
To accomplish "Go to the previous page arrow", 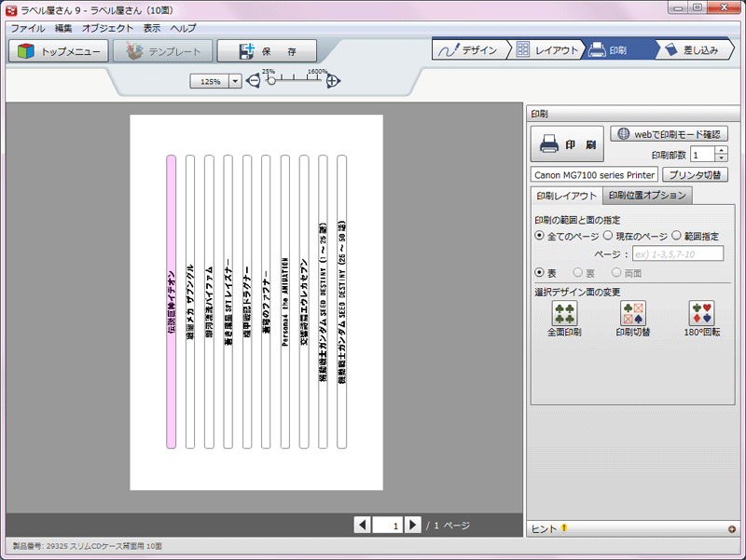I will click(x=363, y=525).
